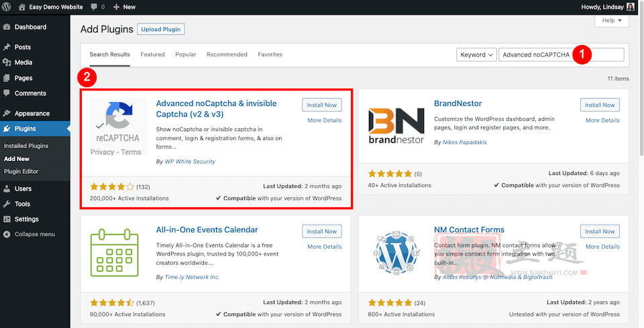This screenshot has height=328, width=644.
Task: Open More Details for Events Calendar
Action: tap(325, 247)
